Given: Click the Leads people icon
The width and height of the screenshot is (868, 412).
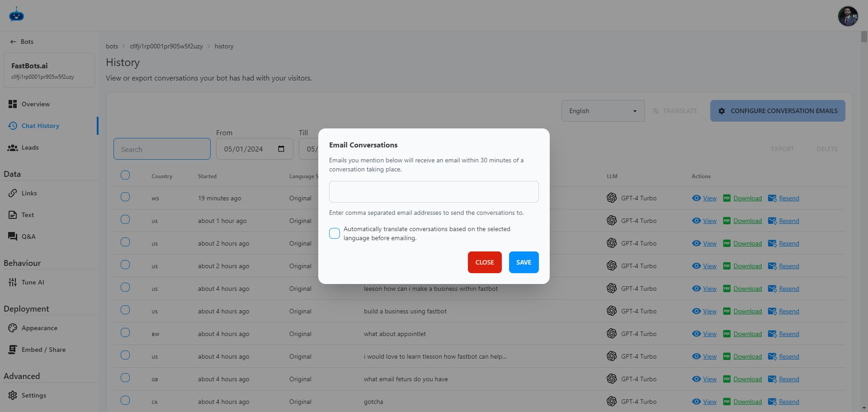Looking at the screenshot, I should click(x=13, y=147).
